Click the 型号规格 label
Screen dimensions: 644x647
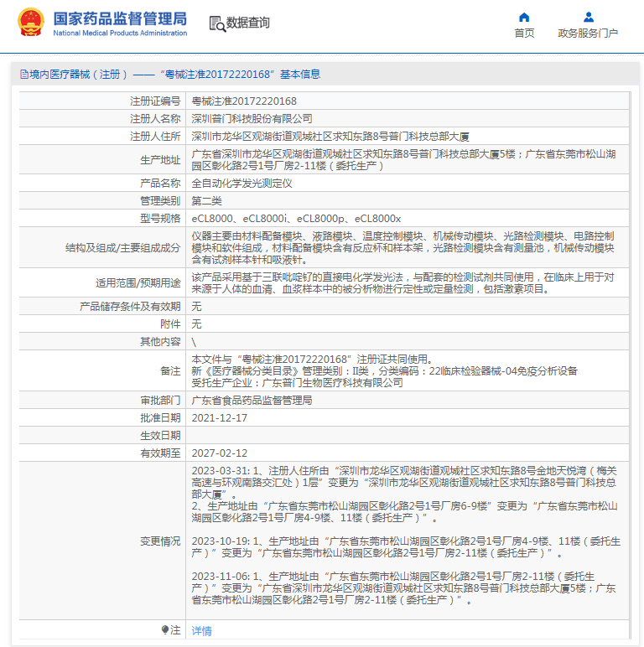click(160, 219)
